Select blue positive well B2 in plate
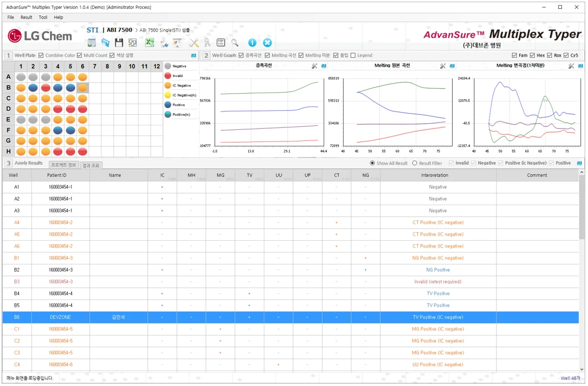 click(33, 88)
